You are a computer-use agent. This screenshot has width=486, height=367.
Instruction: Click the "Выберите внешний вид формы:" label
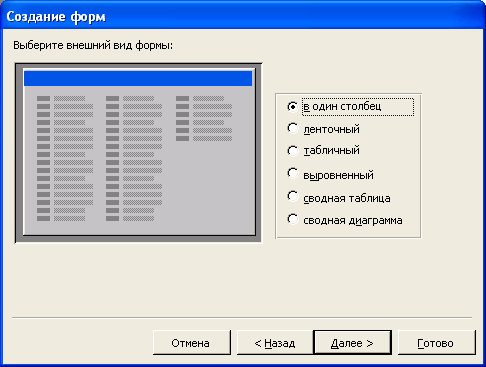tap(93, 45)
